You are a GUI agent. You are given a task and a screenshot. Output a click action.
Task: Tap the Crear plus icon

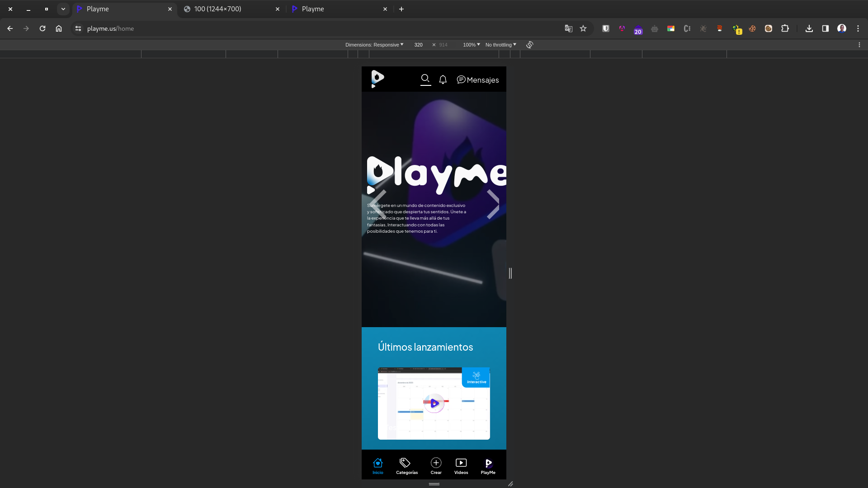(435, 464)
